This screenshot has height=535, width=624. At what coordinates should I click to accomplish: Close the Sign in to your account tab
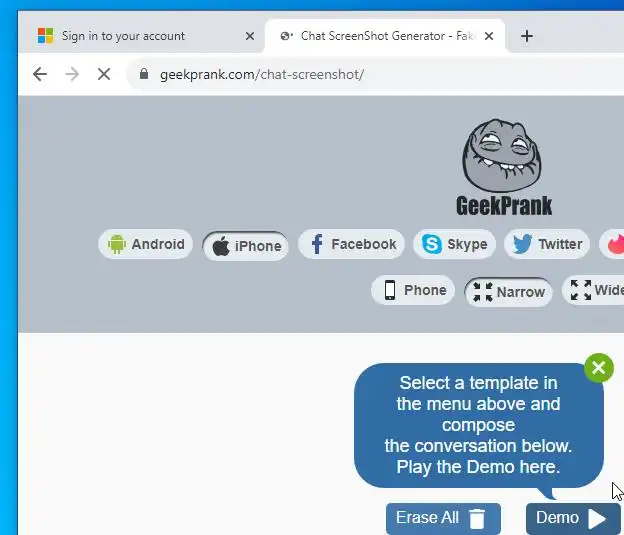tap(250, 36)
